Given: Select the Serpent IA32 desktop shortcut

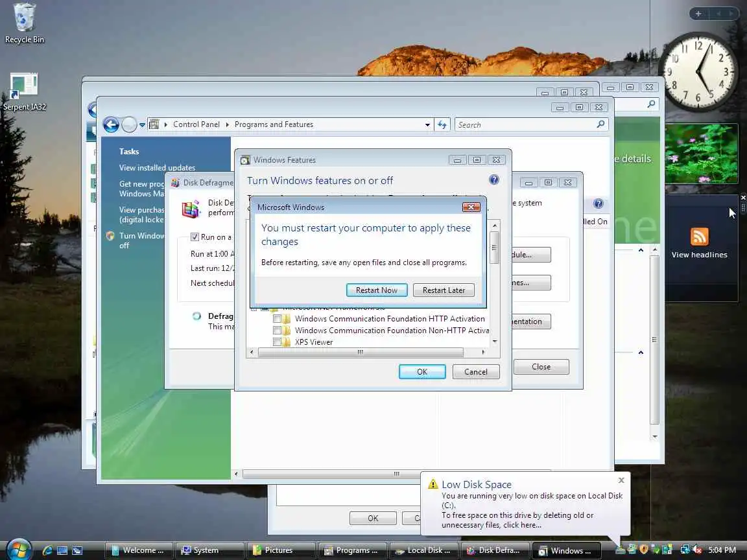Looking at the screenshot, I should pyautogui.click(x=24, y=93).
